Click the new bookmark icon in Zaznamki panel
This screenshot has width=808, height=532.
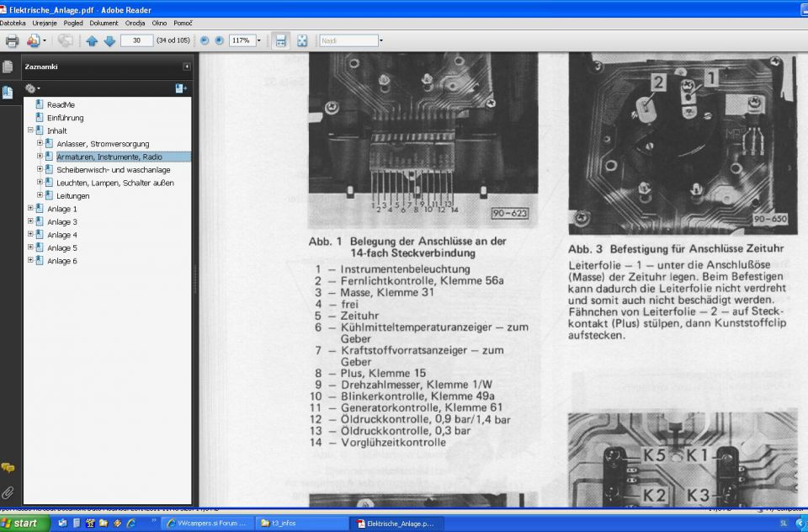click(x=180, y=88)
